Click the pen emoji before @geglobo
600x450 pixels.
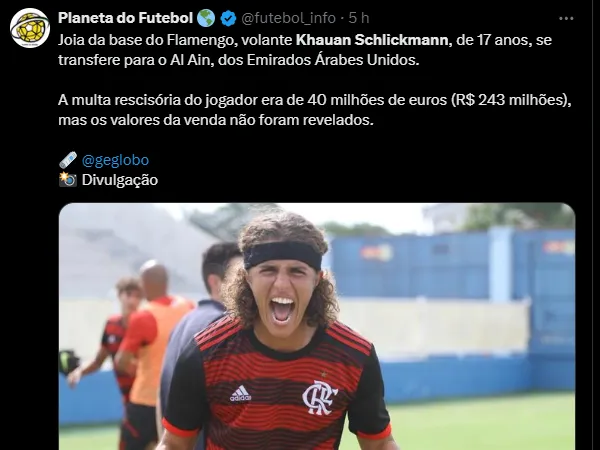point(68,160)
